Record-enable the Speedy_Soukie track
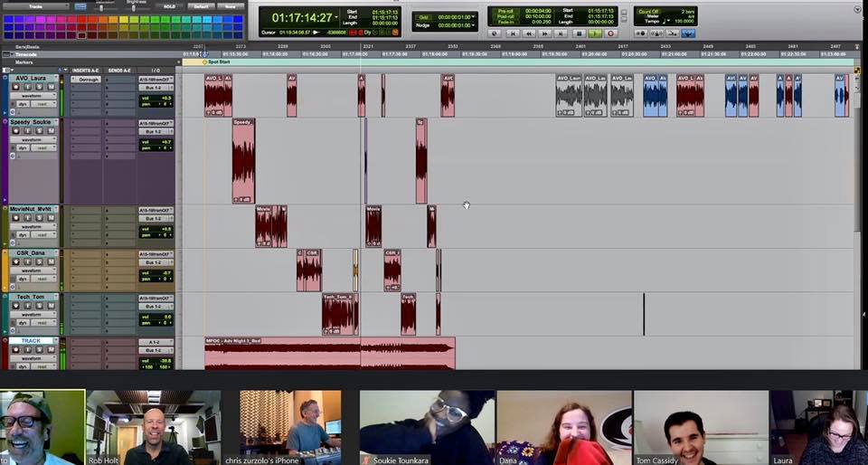This screenshot has height=465, width=868. (15, 130)
